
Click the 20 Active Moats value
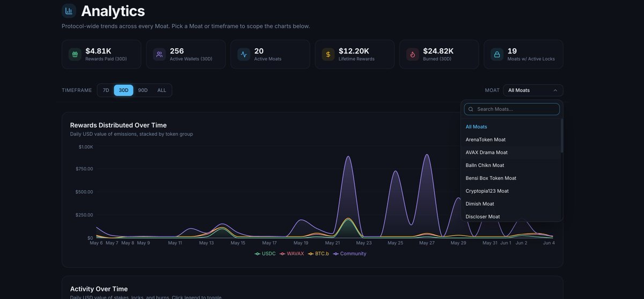click(x=259, y=51)
